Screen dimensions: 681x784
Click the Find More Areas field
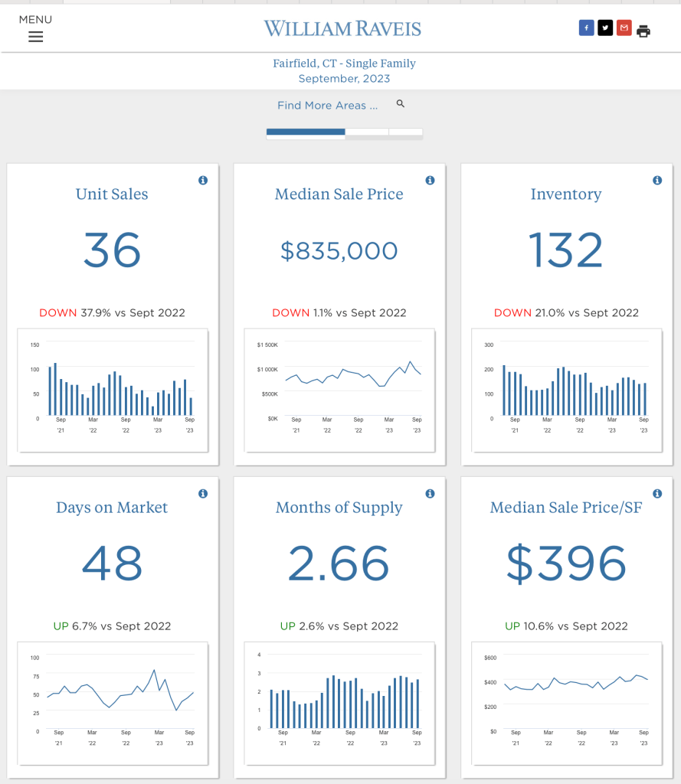(x=328, y=106)
